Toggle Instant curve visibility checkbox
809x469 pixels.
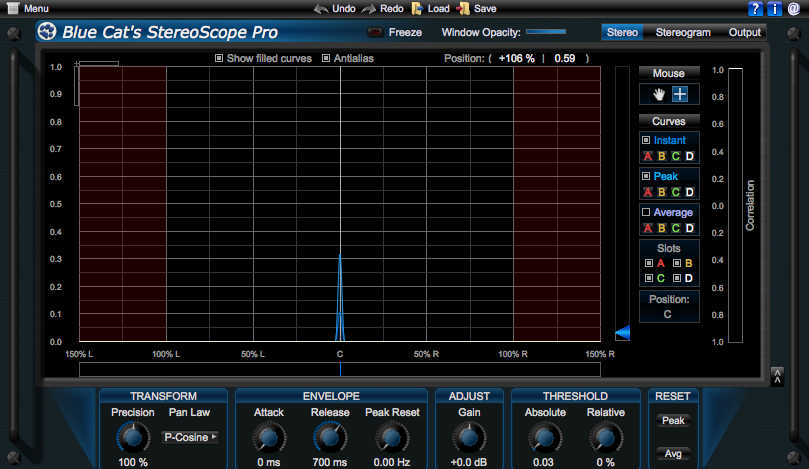pos(646,140)
